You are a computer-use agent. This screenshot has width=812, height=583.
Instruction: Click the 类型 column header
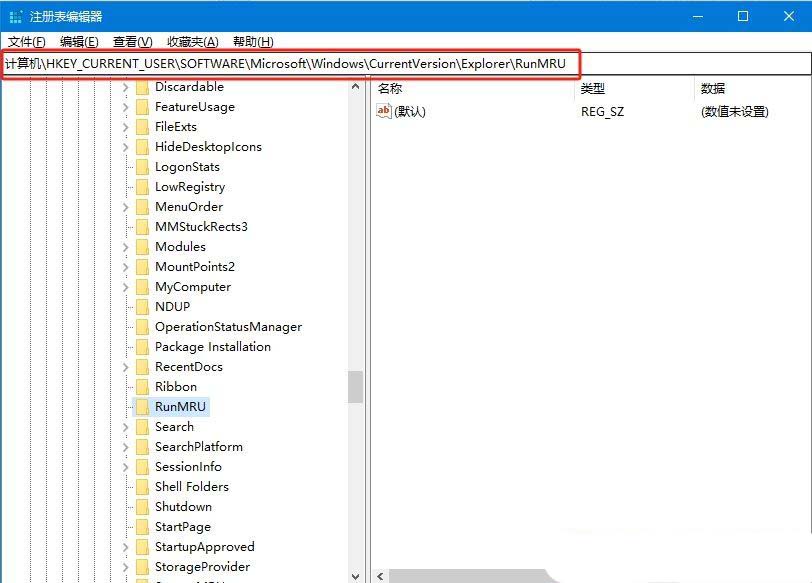tap(593, 89)
